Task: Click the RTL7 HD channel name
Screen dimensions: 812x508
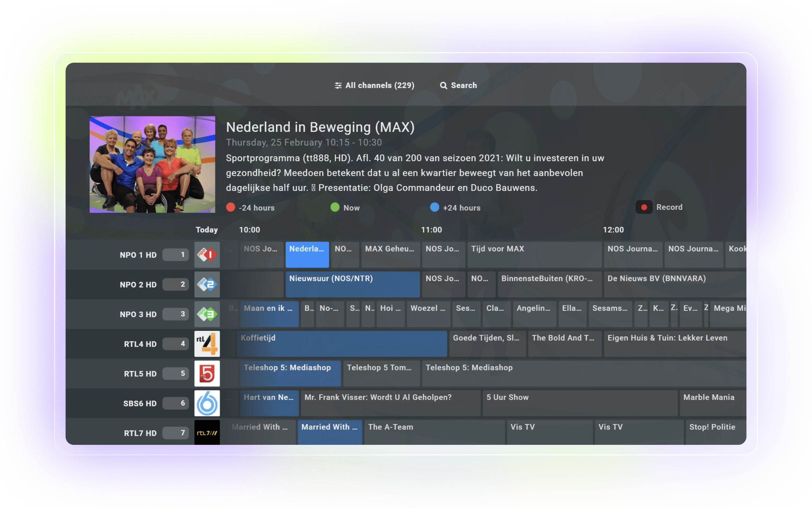Action: [140, 433]
